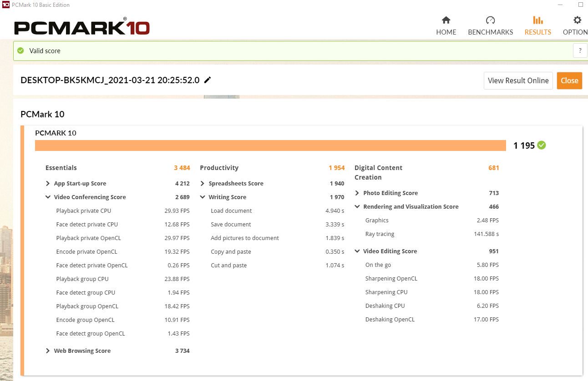
Task: Expand the Spreadsheets Score row
Action: [203, 184]
